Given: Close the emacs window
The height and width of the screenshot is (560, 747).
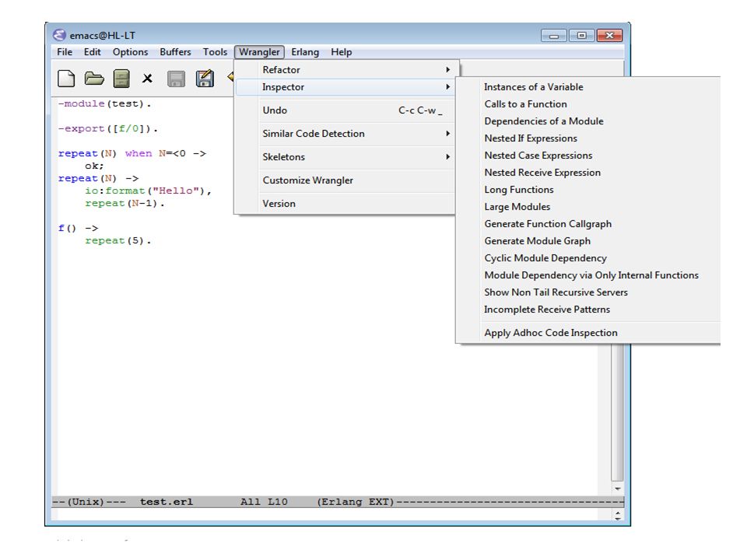Looking at the screenshot, I should tap(609, 35).
